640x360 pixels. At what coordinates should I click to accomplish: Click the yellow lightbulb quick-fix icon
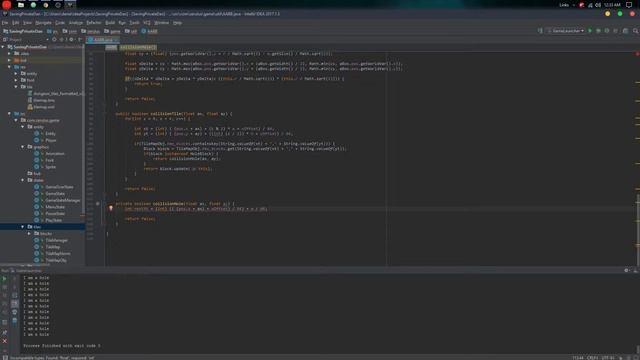pyautogui.click(x=111, y=208)
